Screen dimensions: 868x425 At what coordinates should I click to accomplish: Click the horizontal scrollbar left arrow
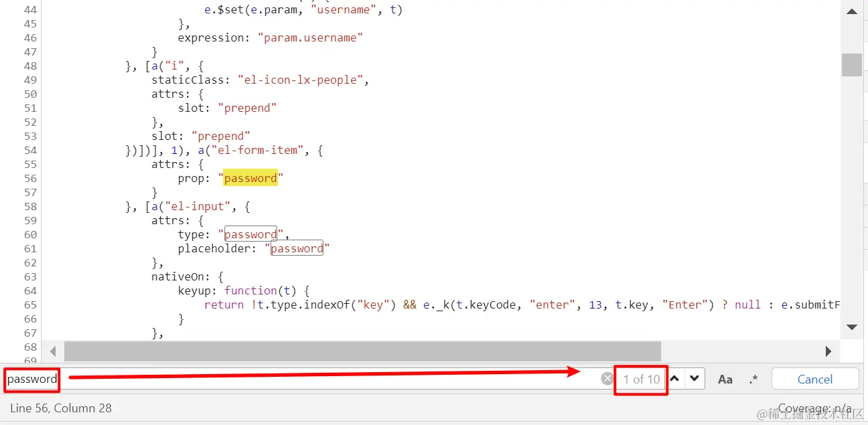53,351
